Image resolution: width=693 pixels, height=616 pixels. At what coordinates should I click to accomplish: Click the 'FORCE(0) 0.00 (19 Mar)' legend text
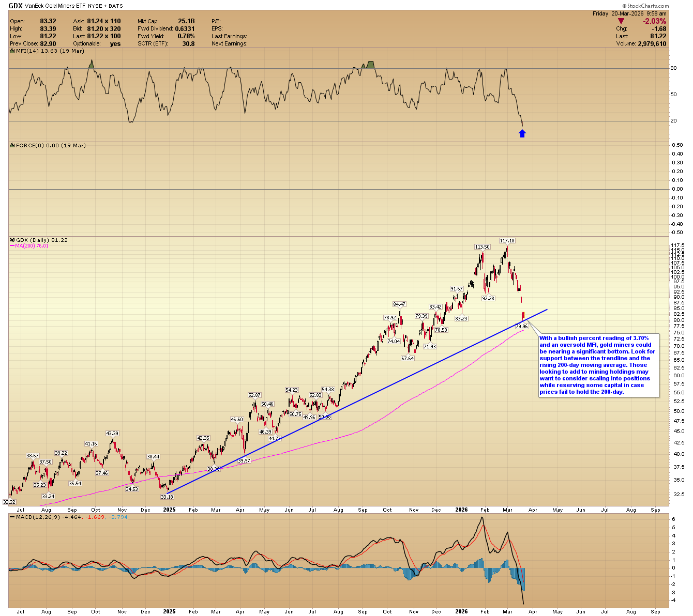[x=51, y=145]
